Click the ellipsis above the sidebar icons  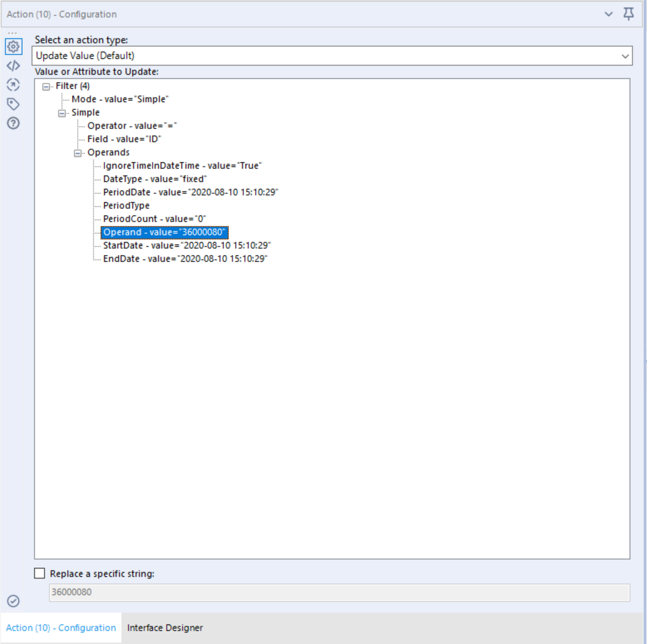[x=13, y=32]
